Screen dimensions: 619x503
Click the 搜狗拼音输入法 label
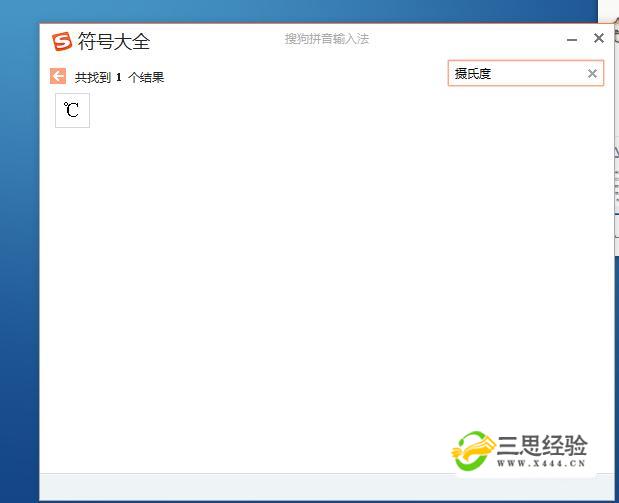click(327, 39)
